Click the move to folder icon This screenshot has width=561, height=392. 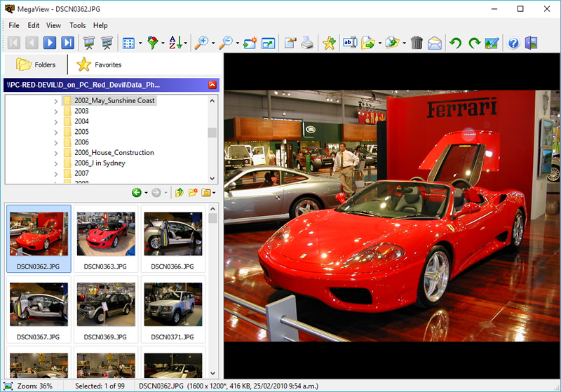[x=367, y=43]
